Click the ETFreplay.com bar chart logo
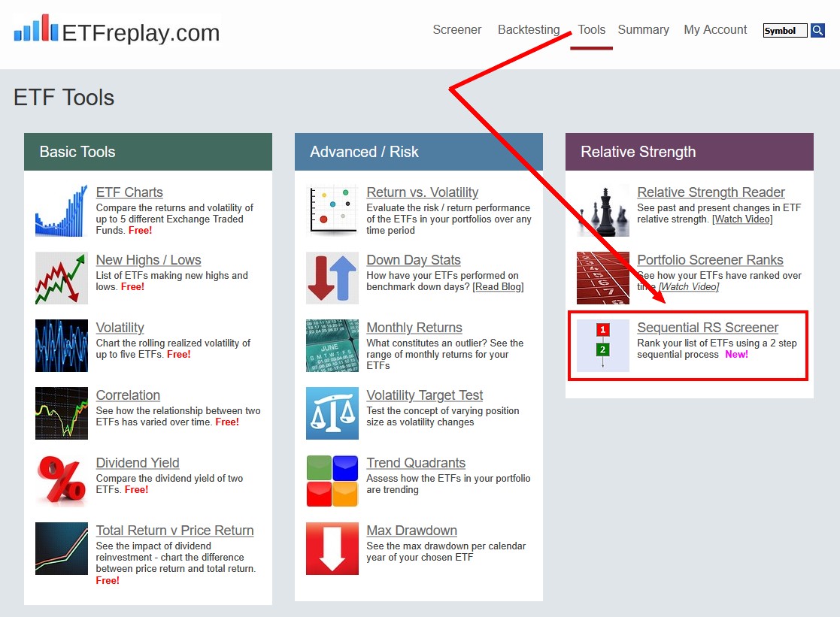 click(x=36, y=28)
